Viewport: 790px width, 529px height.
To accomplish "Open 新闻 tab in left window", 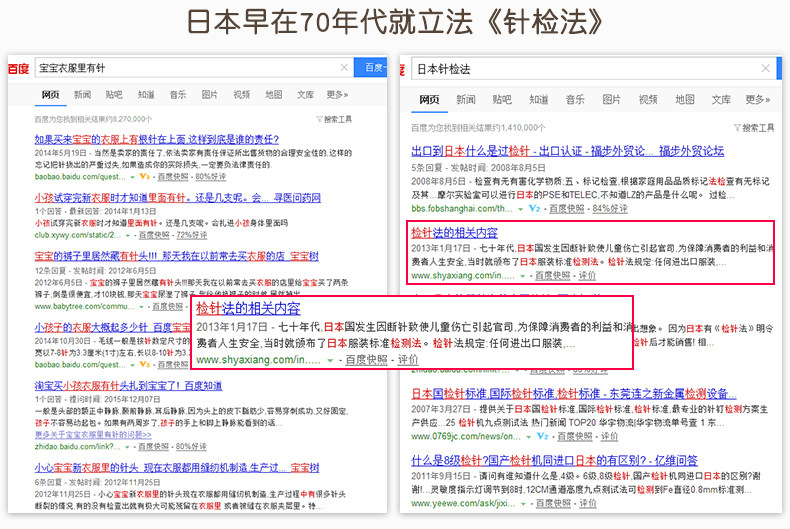I will 83,95.
